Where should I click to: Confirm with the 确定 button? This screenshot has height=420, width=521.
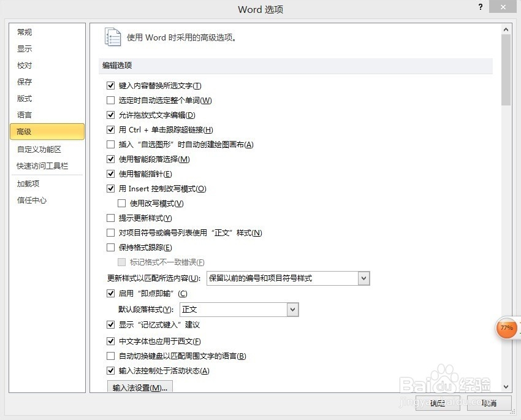coord(438,403)
